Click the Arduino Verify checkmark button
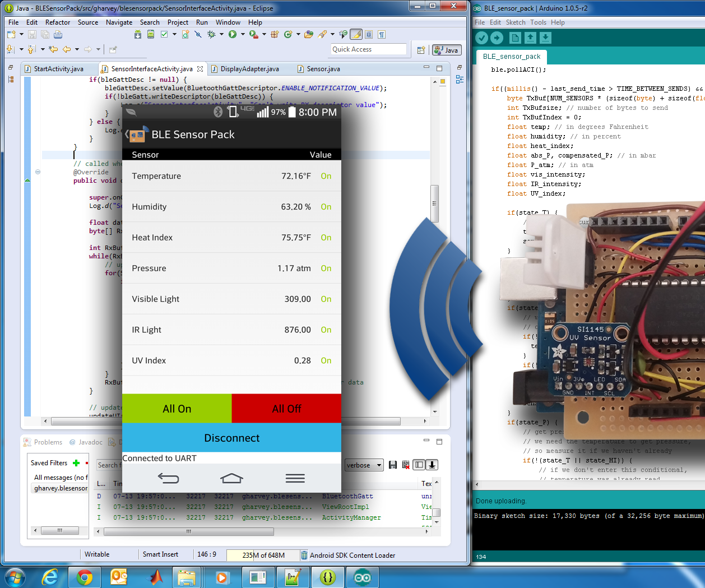The image size is (705, 588). pyautogui.click(x=481, y=38)
